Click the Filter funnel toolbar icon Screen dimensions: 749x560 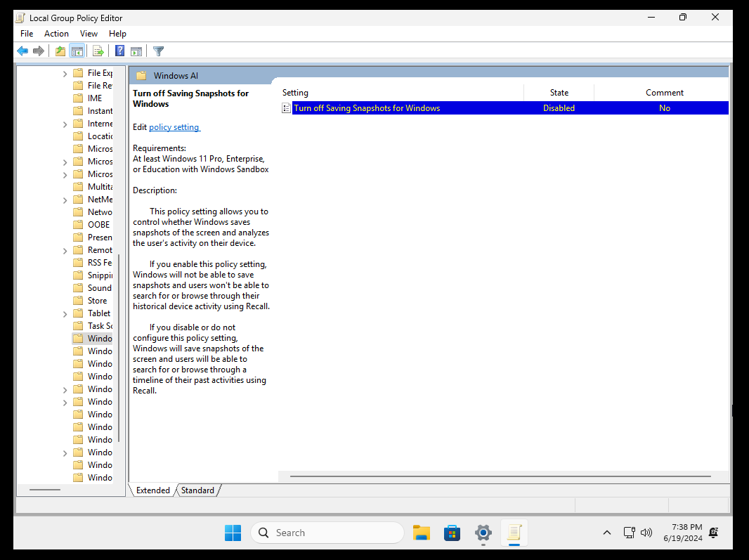[159, 51]
